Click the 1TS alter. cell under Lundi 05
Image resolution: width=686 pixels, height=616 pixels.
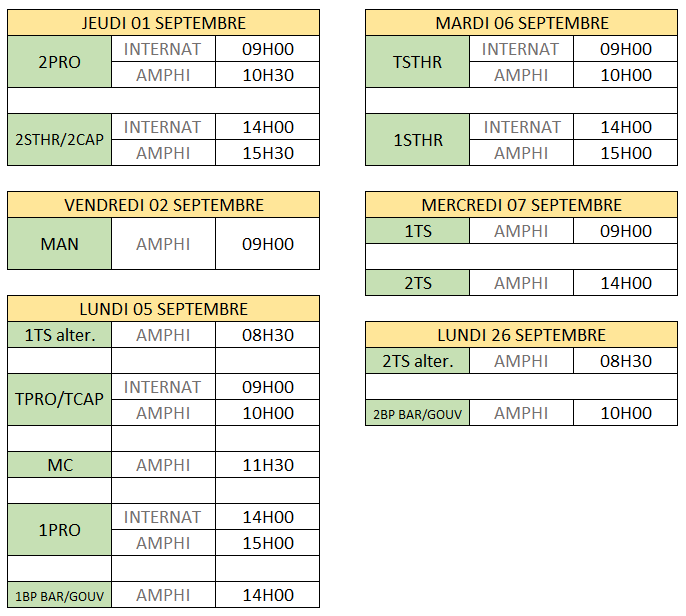click(60, 335)
